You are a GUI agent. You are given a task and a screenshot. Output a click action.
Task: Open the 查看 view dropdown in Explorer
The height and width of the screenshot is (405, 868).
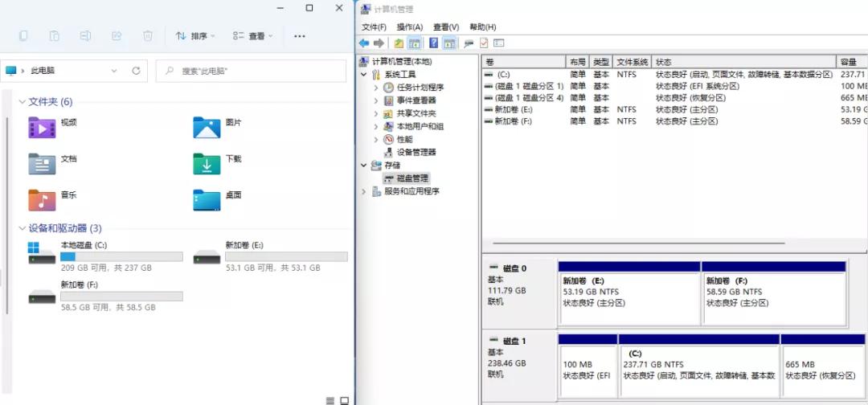tap(253, 36)
